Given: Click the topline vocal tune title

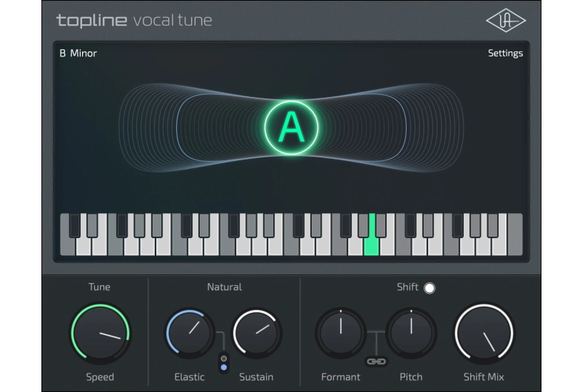Looking at the screenshot, I should (x=134, y=20).
